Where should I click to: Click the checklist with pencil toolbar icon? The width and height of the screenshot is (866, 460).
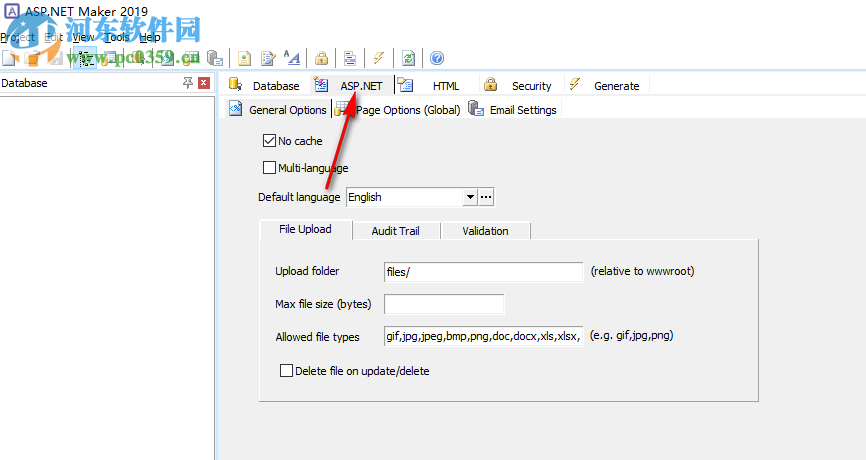click(x=268, y=58)
